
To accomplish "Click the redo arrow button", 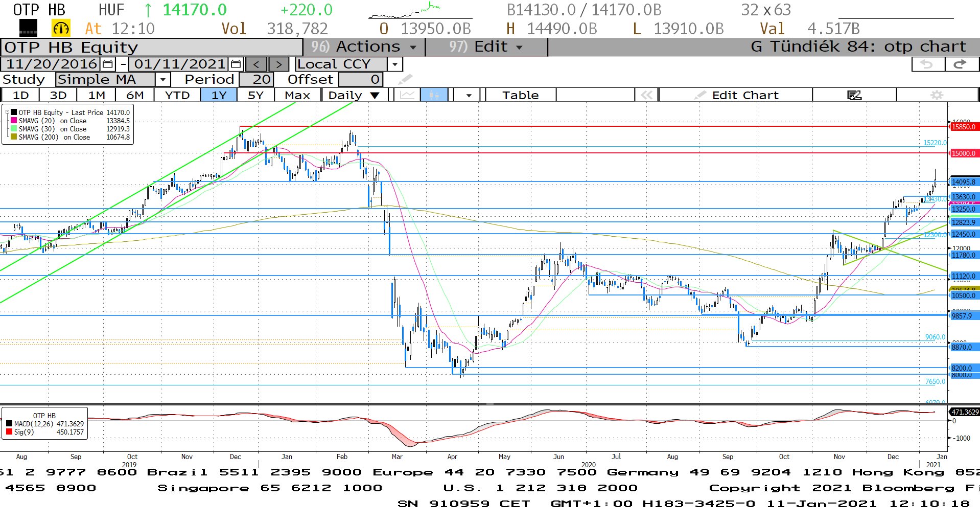I will [x=961, y=64].
